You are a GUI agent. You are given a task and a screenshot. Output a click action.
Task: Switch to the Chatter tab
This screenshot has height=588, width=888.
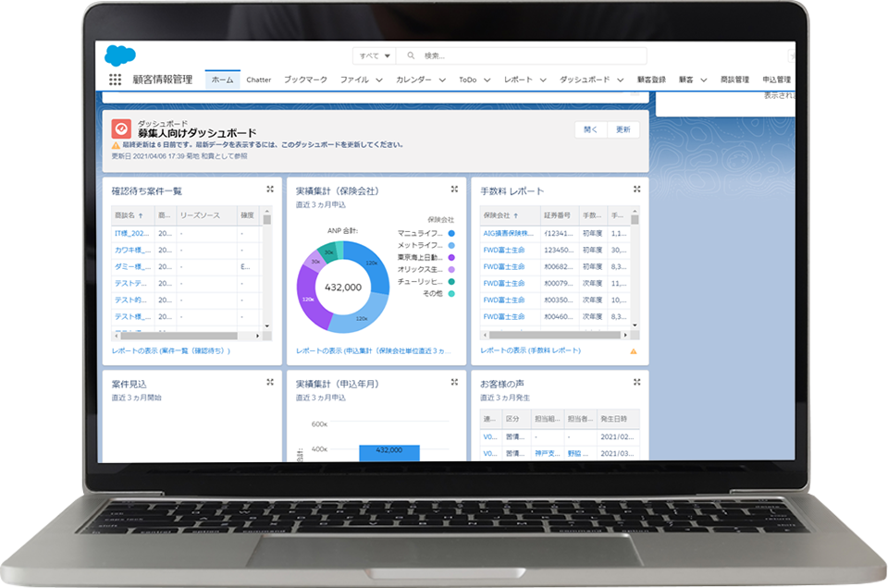pos(259,80)
